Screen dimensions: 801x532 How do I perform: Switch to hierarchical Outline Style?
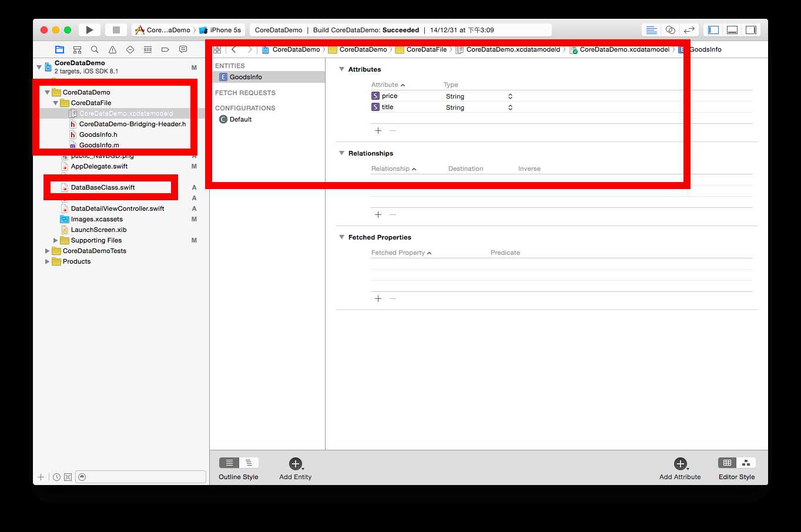tap(249, 463)
